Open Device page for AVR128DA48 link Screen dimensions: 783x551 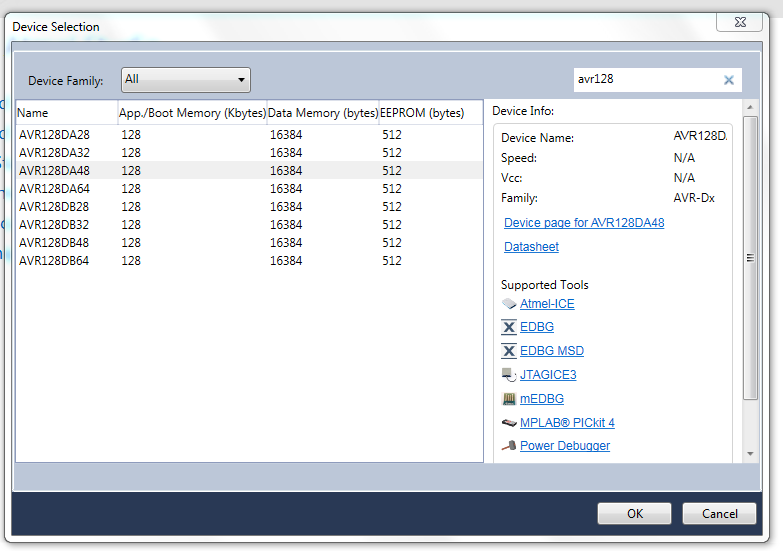pos(584,223)
